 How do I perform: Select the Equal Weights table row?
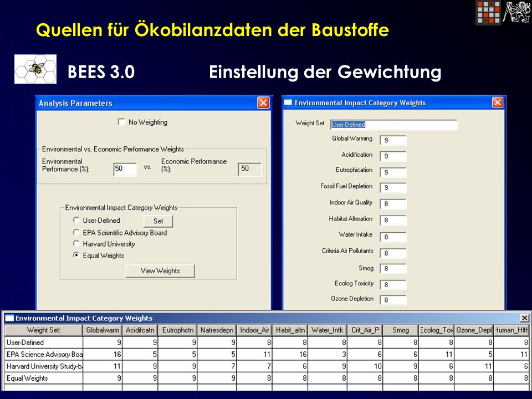click(267, 378)
